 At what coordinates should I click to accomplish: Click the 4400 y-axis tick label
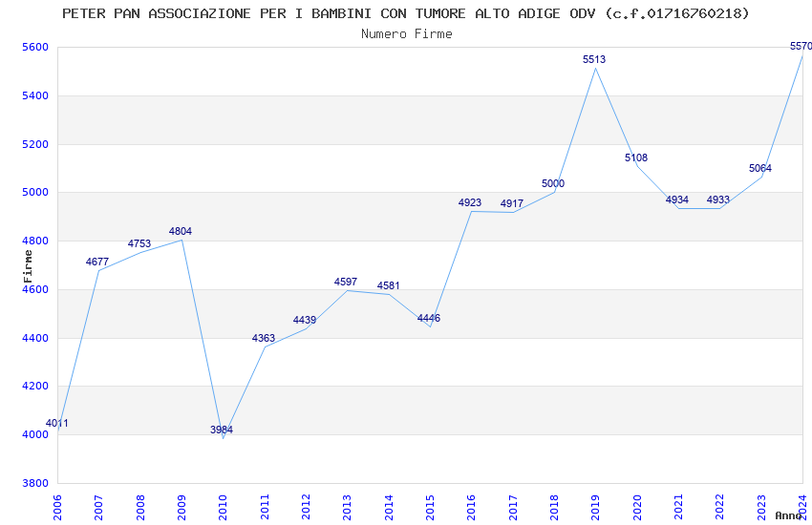pos(35,338)
